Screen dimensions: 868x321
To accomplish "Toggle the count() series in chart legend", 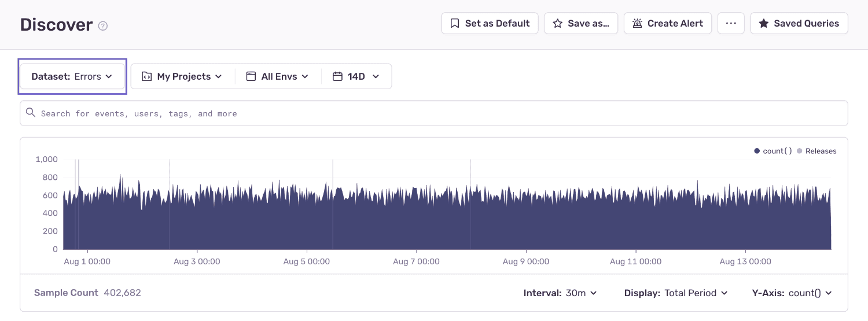I will pyautogui.click(x=773, y=151).
